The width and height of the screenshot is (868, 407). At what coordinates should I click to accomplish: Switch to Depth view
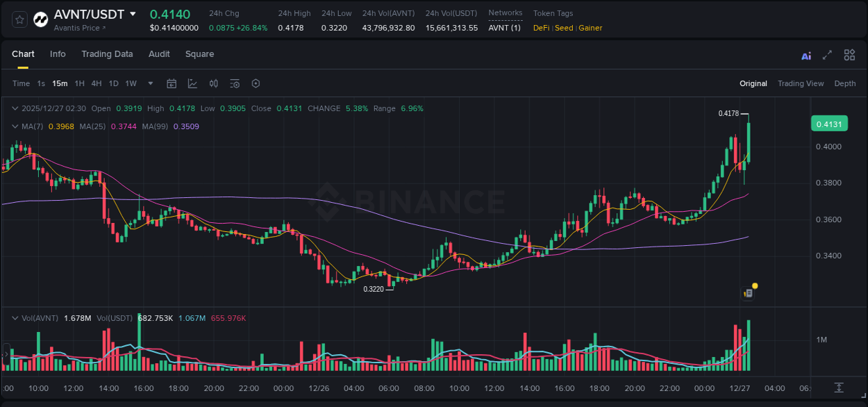tap(844, 83)
